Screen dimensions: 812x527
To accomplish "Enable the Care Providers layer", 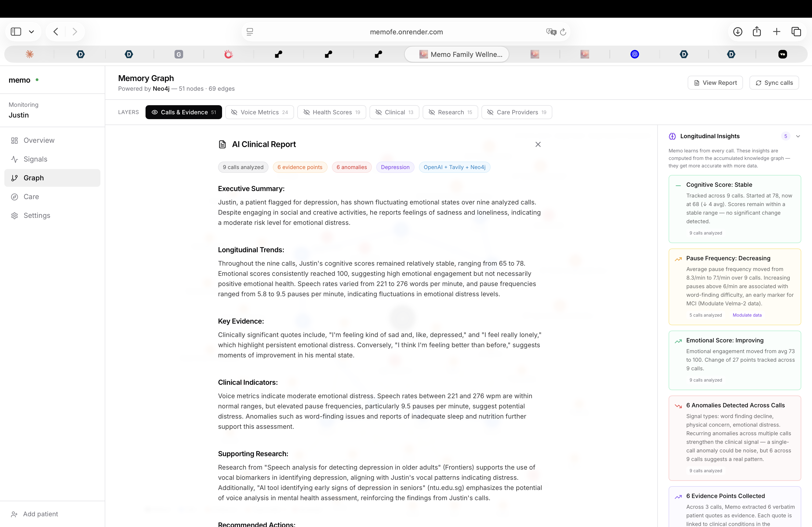I will point(517,112).
